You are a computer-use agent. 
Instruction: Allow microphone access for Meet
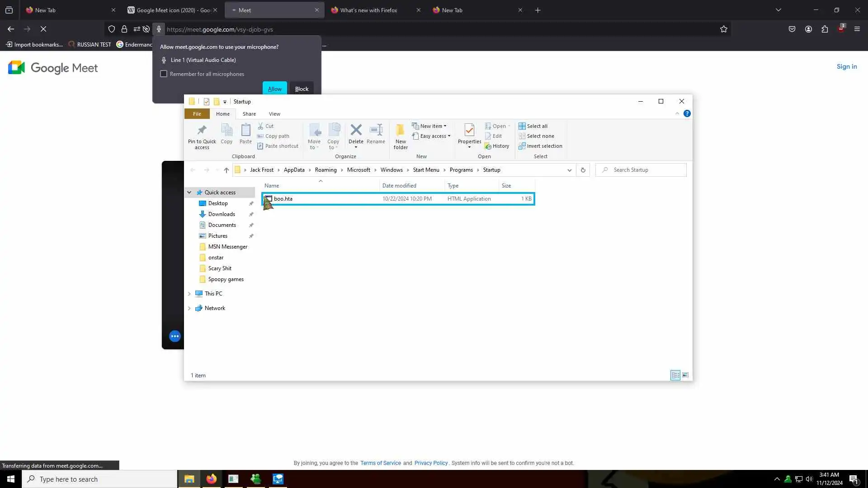click(274, 89)
